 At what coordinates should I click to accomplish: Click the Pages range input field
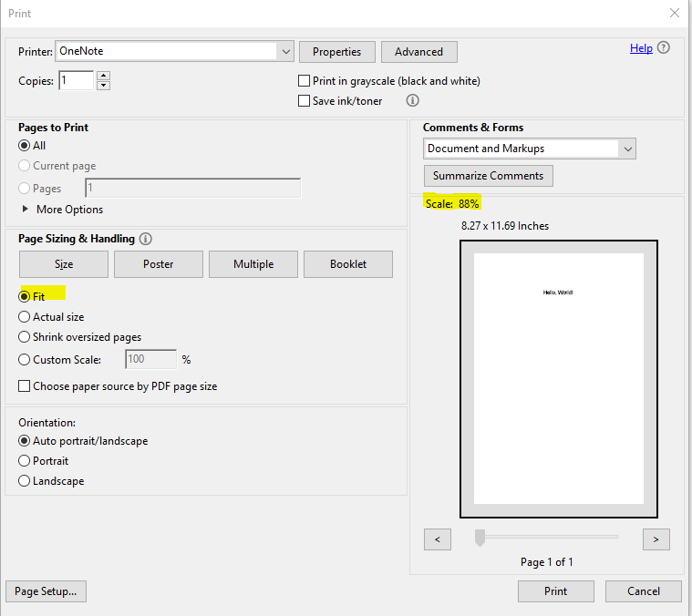coord(193,189)
